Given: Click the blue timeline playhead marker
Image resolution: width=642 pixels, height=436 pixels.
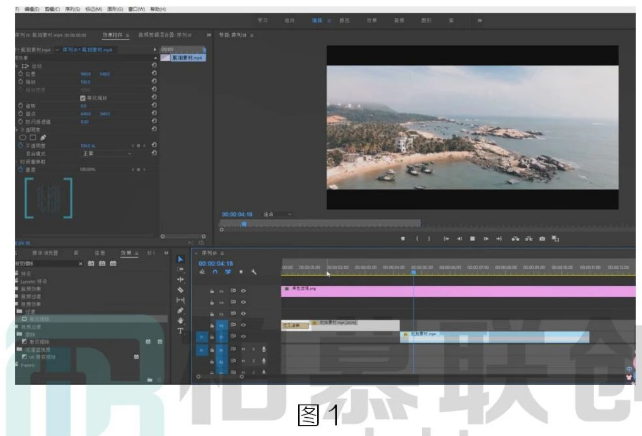Looking at the screenshot, I should pyautogui.click(x=414, y=272).
